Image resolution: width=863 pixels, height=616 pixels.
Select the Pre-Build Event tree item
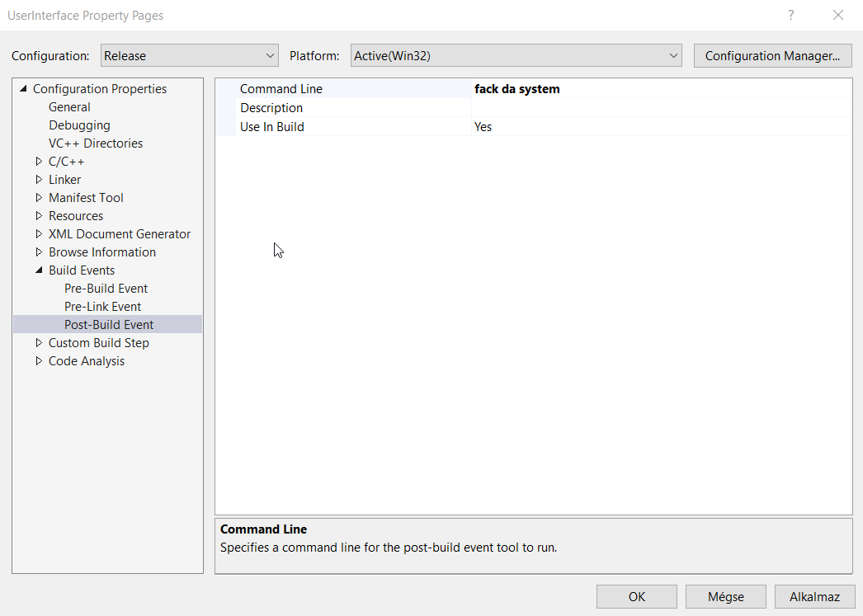pos(106,289)
